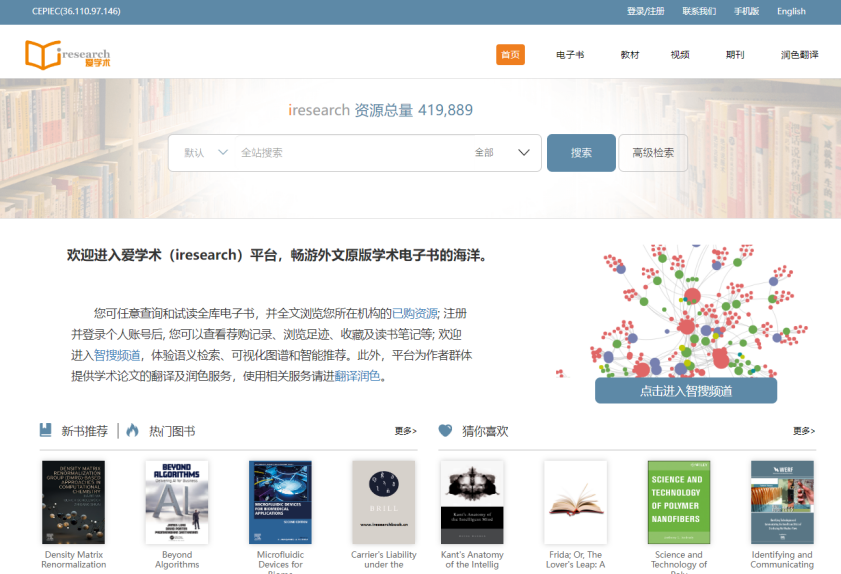Open Identifying and Communicating book cover

coord(782,502)
